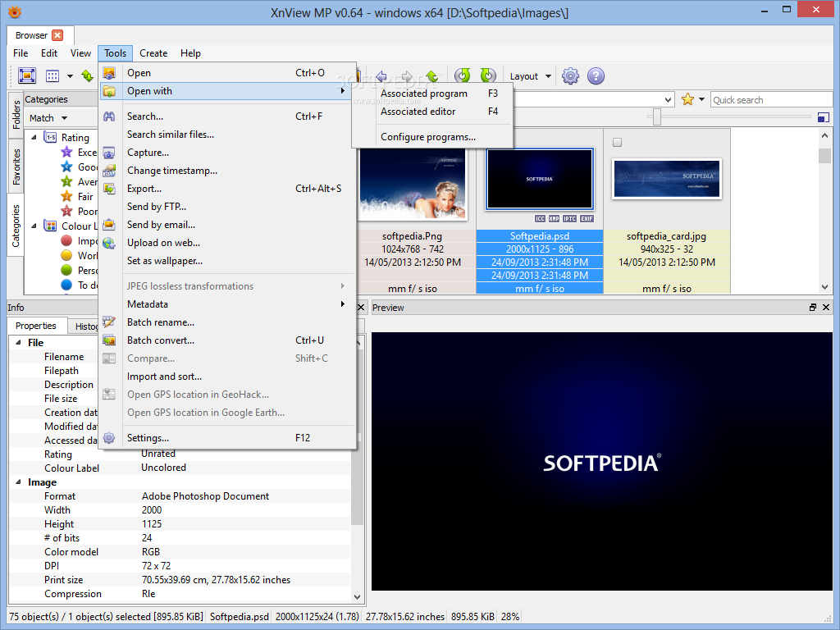The width and height of the screenshot is (840, 630).
Task: Click the green Personal colour label dot
Action: (66, 270)
